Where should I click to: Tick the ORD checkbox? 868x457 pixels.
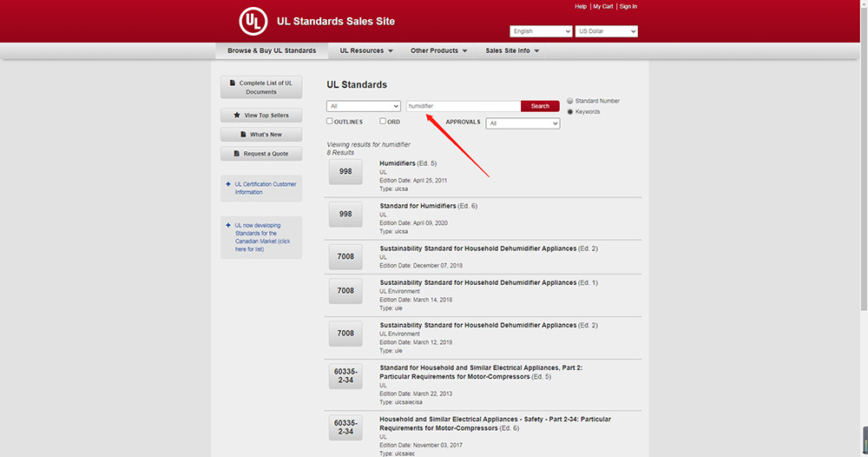[x=383, y=122]
